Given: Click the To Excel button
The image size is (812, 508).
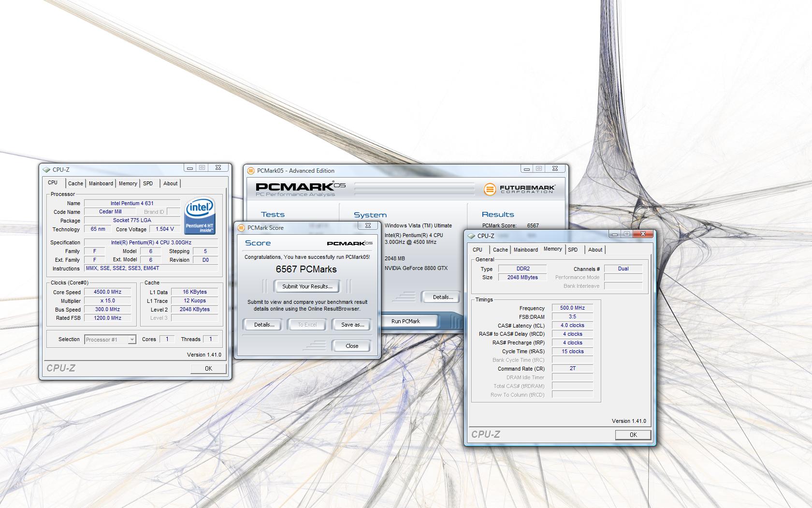Looking at the screenshot, I should pos(307,325).
